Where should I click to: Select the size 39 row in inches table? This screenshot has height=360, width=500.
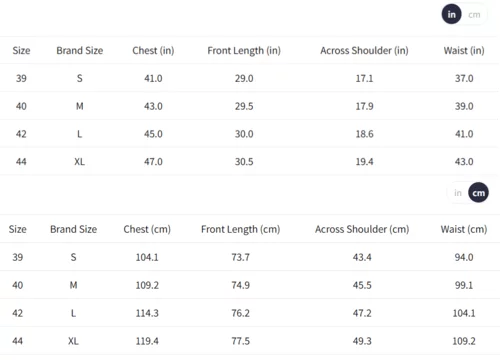pos(249,78)
